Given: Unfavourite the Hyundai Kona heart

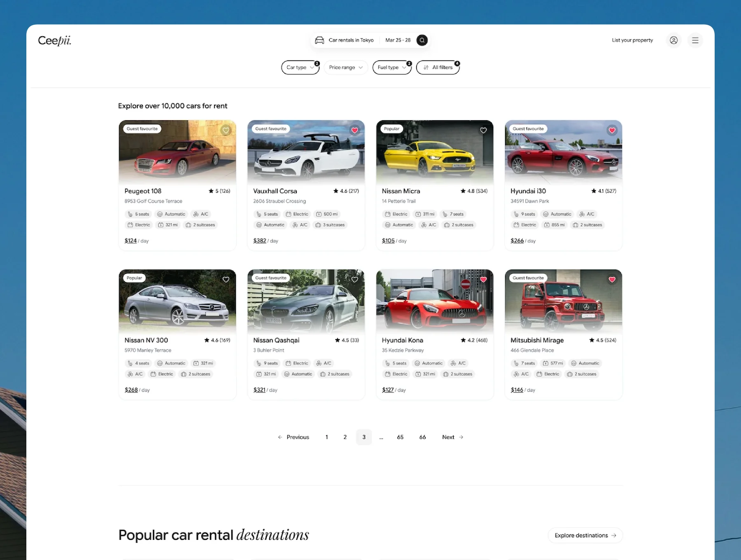Looking at the screenshot, I should point(483,280).
